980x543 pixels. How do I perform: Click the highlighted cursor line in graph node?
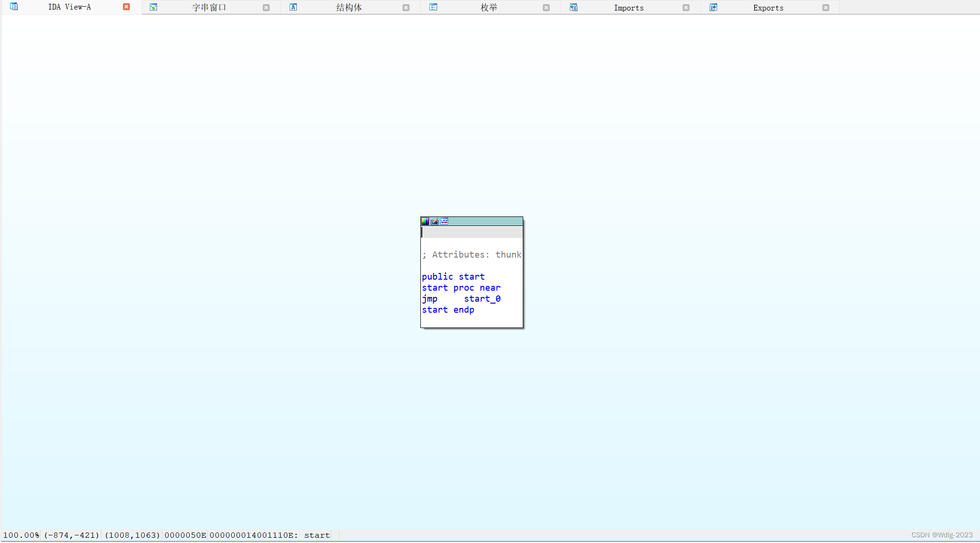coord(472,232)
